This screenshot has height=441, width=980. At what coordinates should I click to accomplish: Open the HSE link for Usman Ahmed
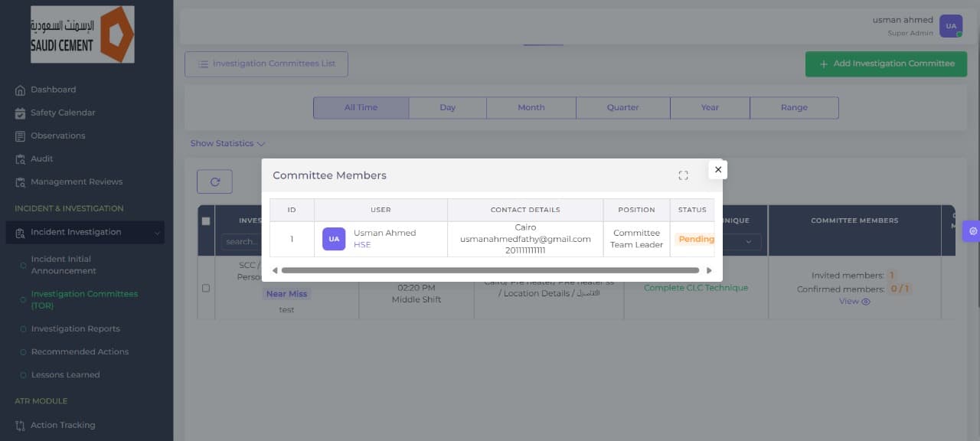(x=361, y=244)
